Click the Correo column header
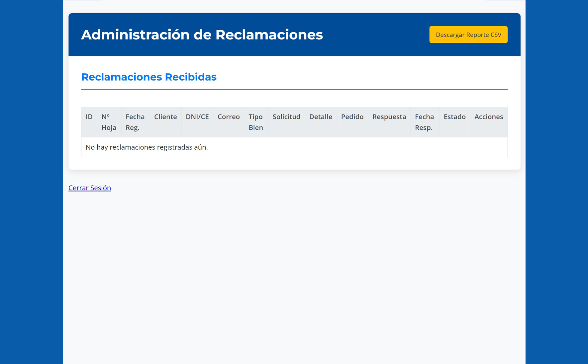This screenshot has height=364, width=588. tap(229, 117)
